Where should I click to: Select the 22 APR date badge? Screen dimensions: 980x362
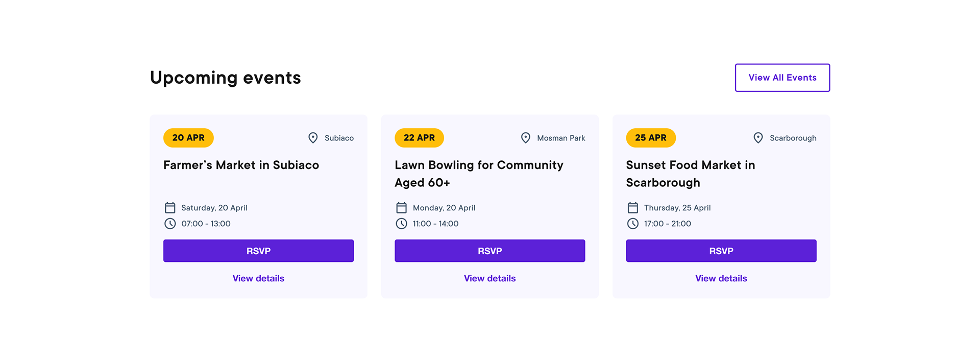point(419,138)
